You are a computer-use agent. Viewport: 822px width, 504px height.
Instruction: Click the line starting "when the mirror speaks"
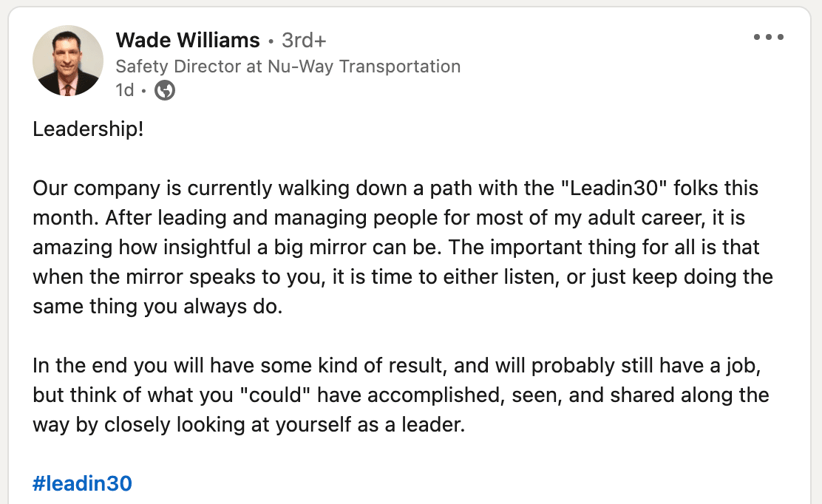[x=403, y=276]
